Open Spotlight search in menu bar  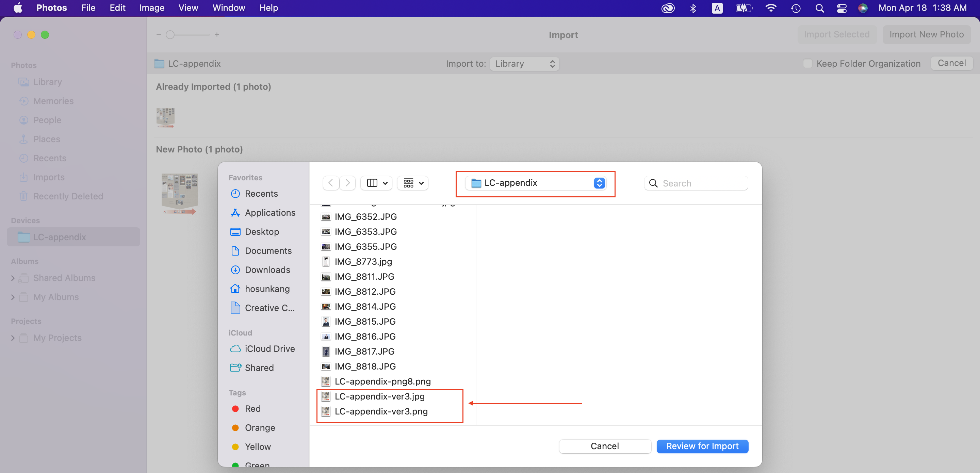pos(819,8)
